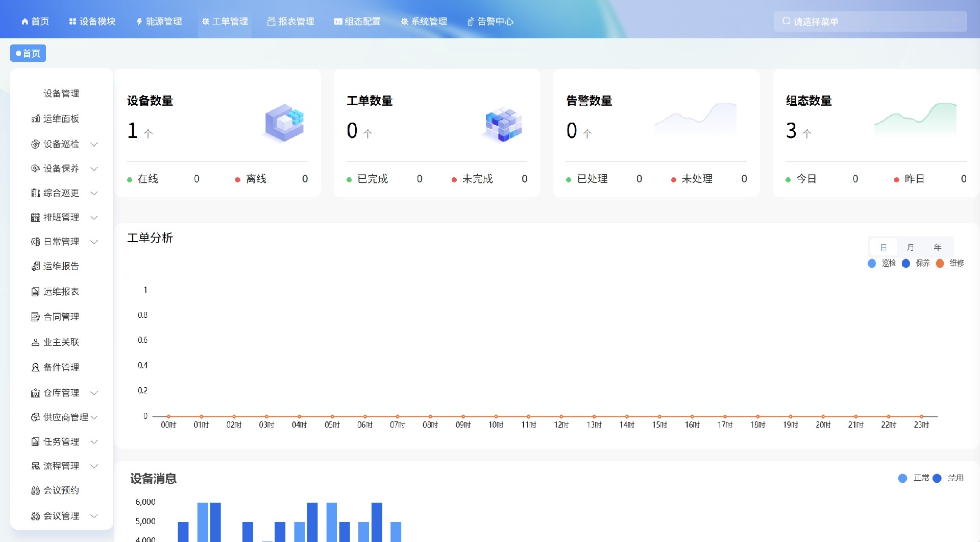Click the 供应商管理 sidebar icon
The height and width of the screenshot is (542, 980).
point(35,417)
